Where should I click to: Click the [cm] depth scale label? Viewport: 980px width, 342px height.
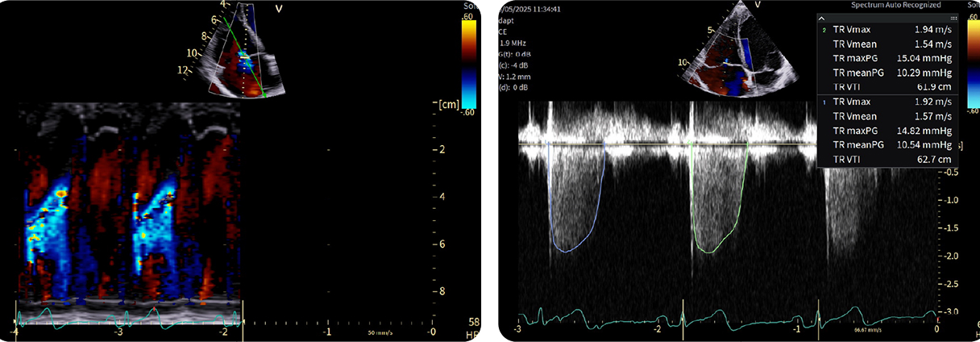(x=447, y=103)
